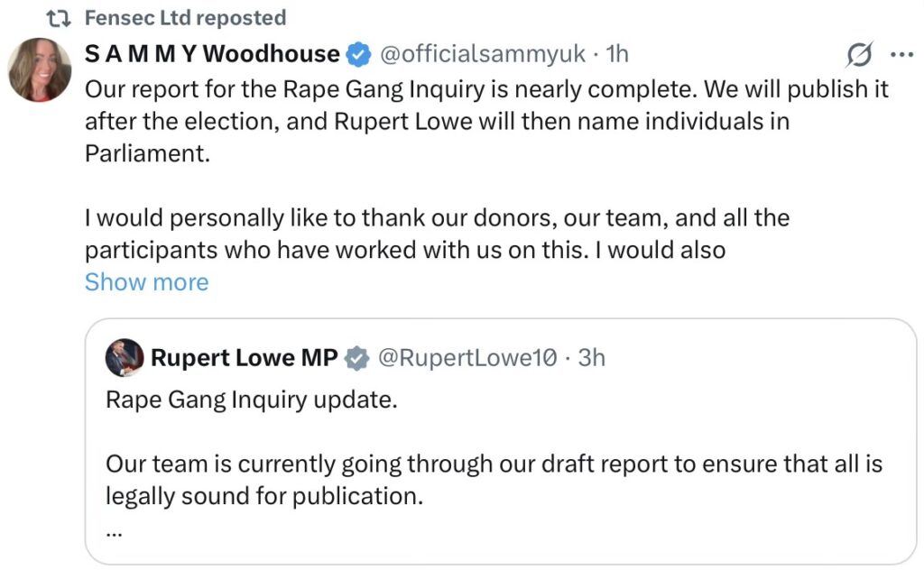This screenshot has height=579, width=924.
Task: Click Rupert Lowe MP's small avatar
Action: [x=125, y=358]
